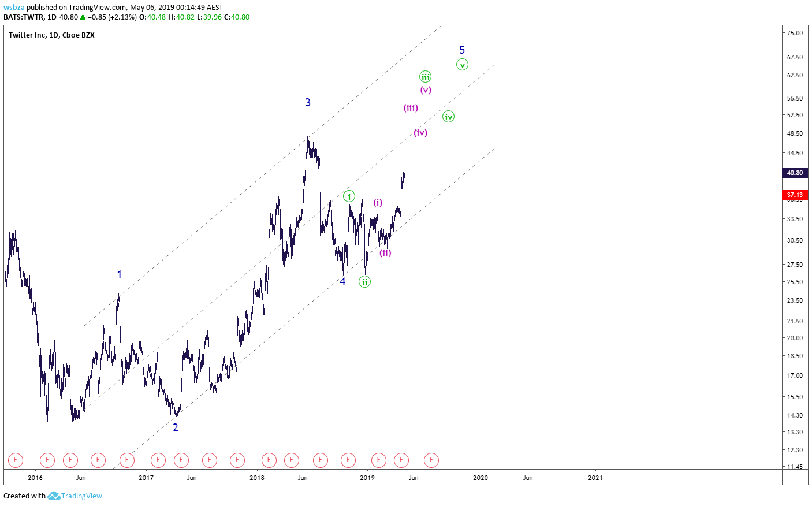Click the 2020 label on the time axis
This screenshot has width=812, height=506.
481,478
